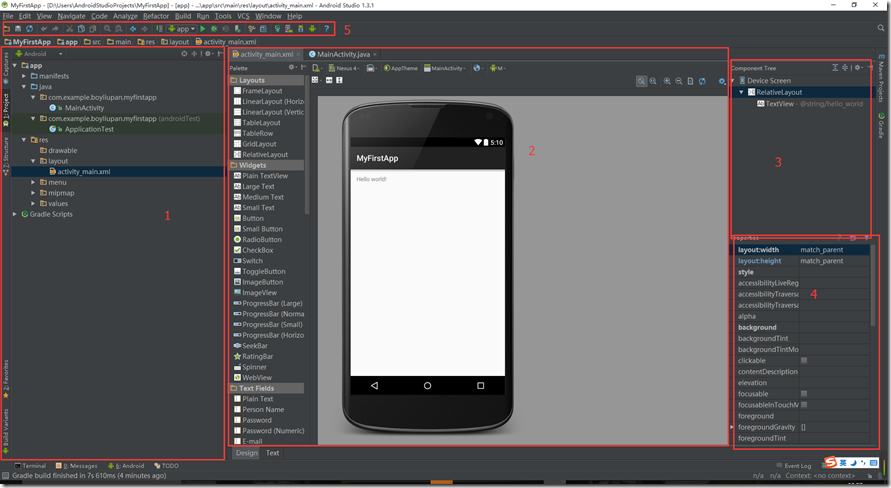
Task: Switch to the Text view tab
Action: pyautogui.click(x=272, y=453)
